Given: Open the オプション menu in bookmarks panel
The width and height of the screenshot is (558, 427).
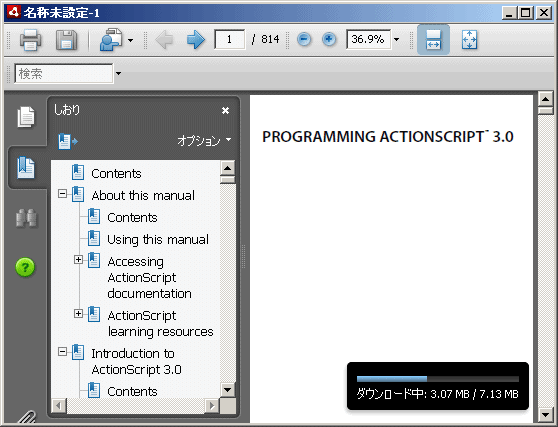Looking at the screenshot, I should (204, 141).
